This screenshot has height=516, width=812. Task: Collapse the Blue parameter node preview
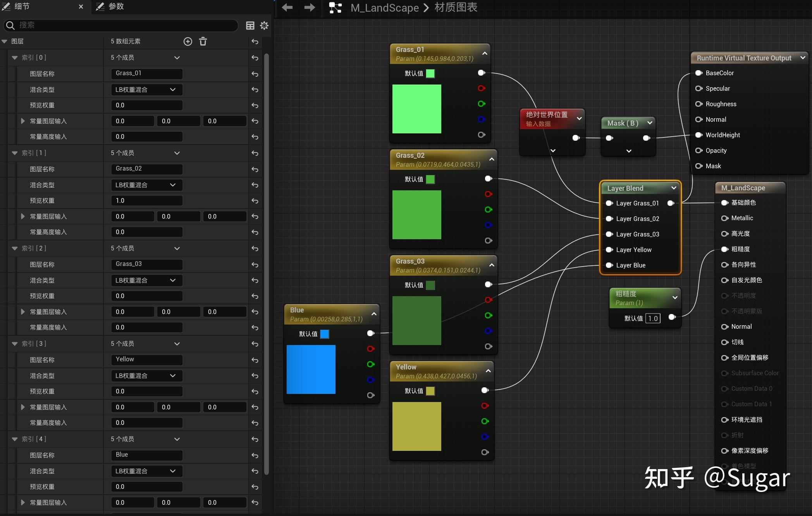[x=374, y=314]
